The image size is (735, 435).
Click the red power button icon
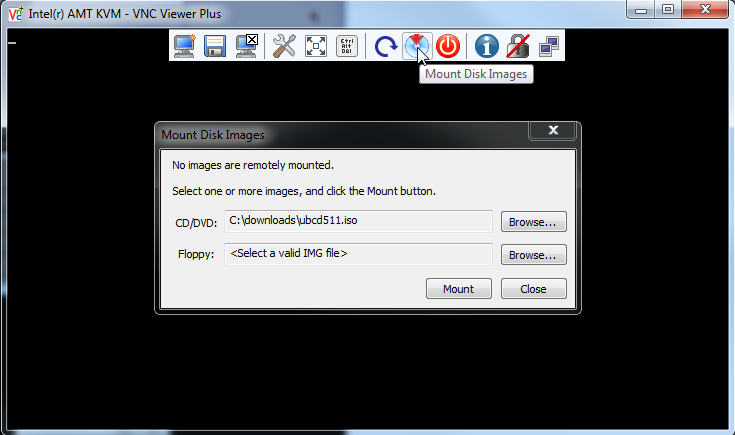click(x=448, y=46)
